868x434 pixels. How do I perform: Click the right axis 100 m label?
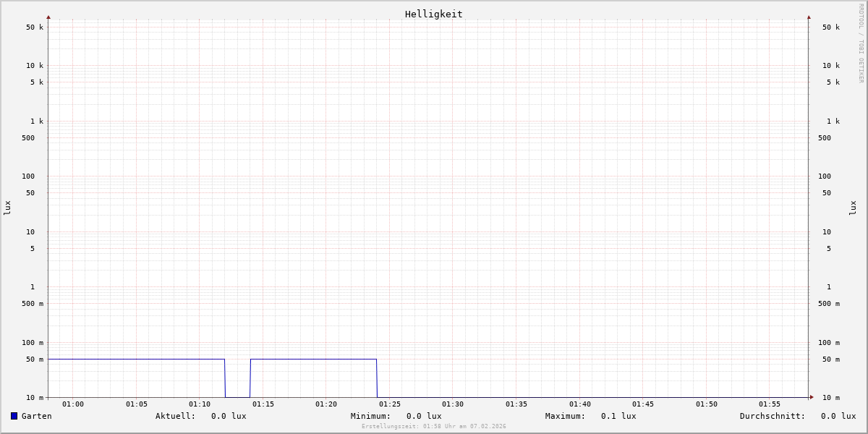tap(829, 343)
